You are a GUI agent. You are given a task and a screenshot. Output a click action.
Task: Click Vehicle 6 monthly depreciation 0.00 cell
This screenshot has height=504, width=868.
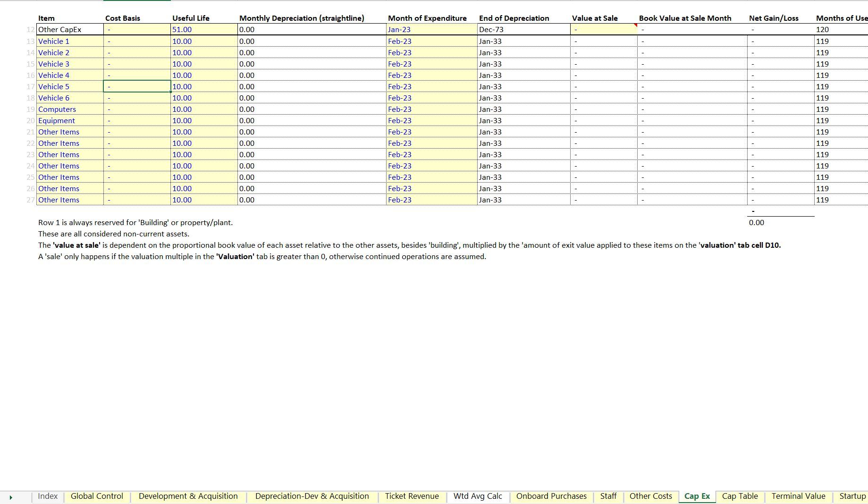[312, 98]
